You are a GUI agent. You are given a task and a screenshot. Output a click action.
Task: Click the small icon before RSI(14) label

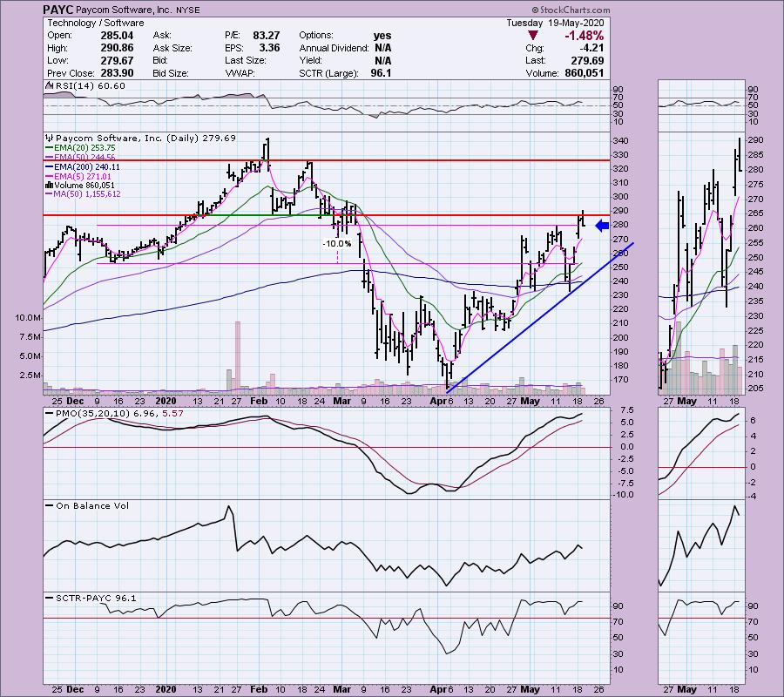[x=49, y=86]
